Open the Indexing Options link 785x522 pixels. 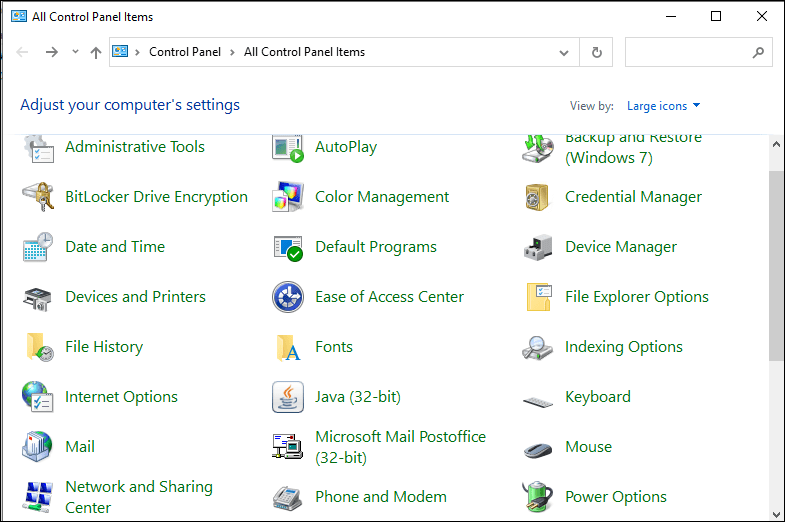click(624, 347)
